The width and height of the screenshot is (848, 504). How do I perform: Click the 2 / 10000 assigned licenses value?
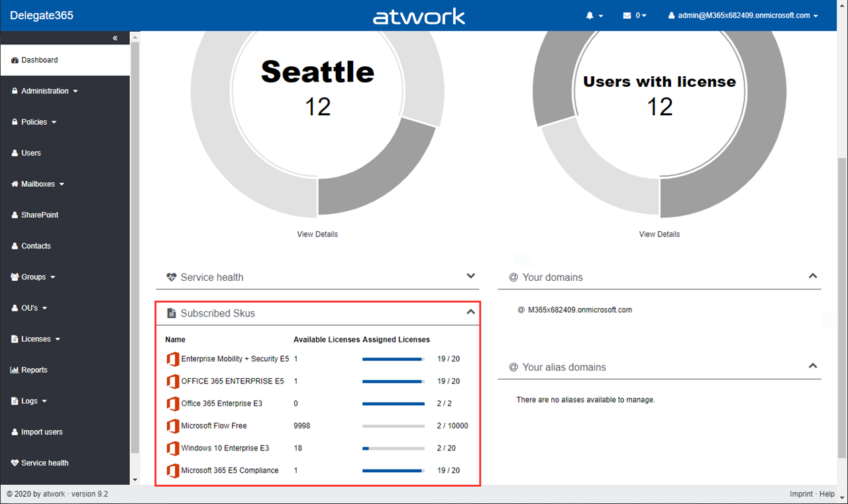click(452, 426)
